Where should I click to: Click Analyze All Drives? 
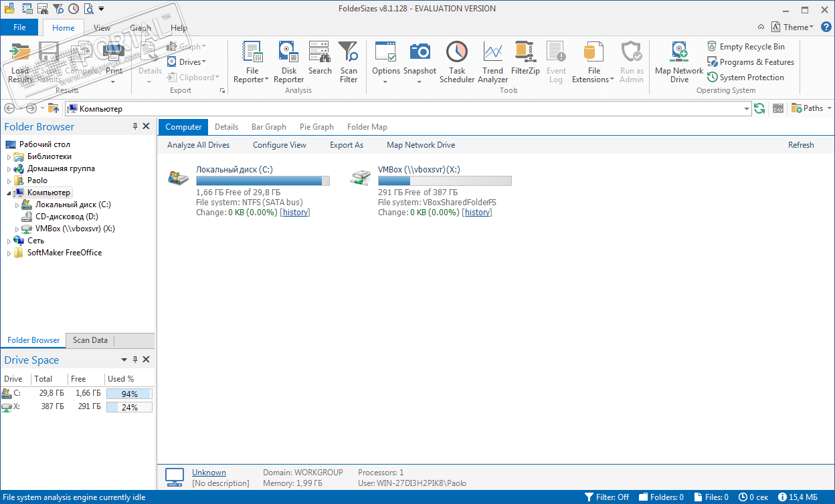[198, 145]
